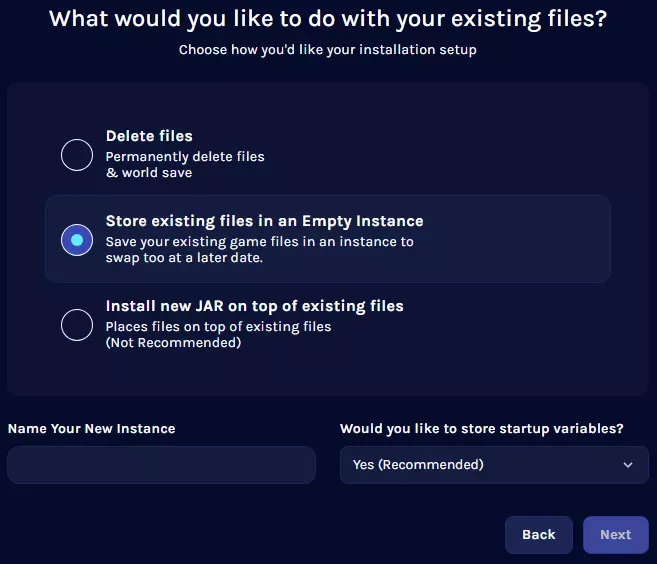Click the "Yes (Recommended)" dropdown value
657x564 pixels.
click(418, 465)
